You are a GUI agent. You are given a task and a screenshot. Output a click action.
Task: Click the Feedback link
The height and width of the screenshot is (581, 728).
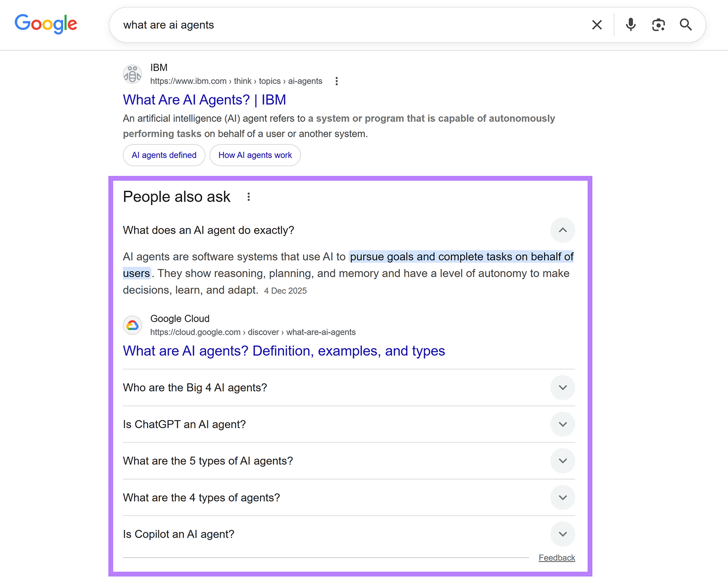(556, 557)
